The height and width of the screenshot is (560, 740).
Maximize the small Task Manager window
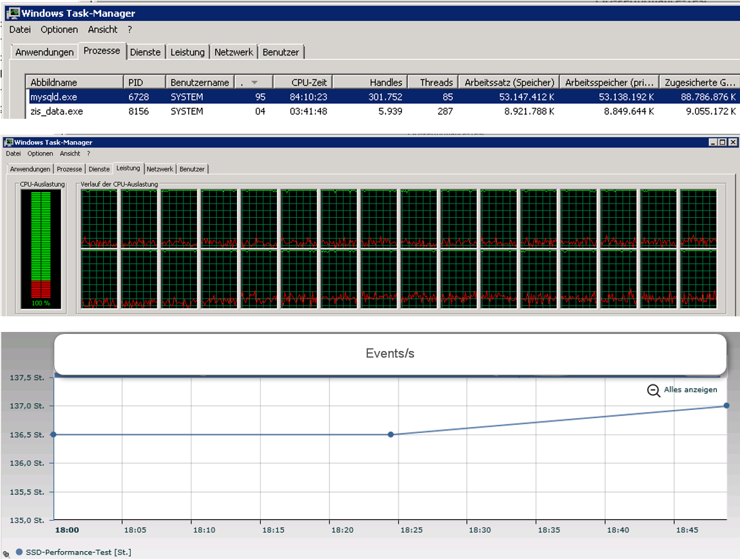[x=722, y=143]
